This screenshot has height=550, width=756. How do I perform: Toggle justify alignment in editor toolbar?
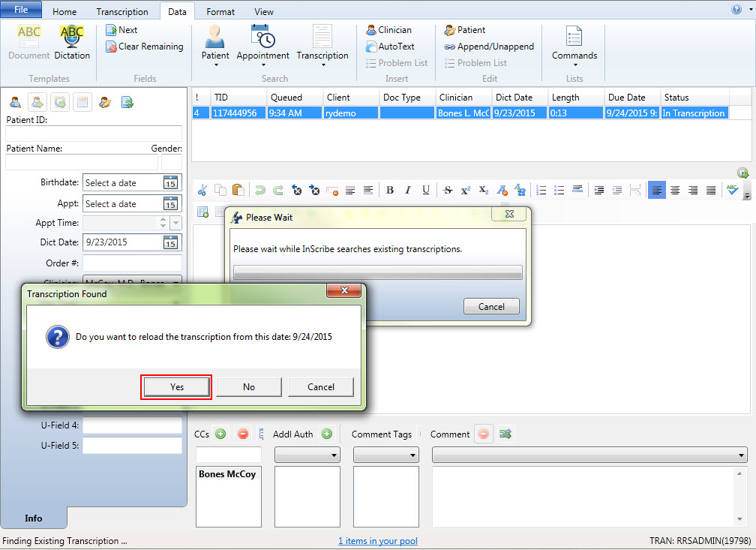point(711,191)
